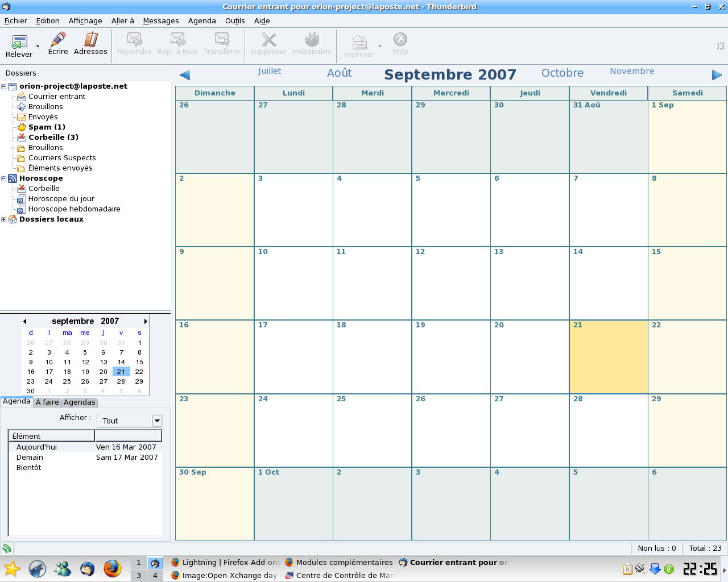Viewport: 728px width, 582px height.
Task: Go to next month with right arrow
Action: pos(717,75)
